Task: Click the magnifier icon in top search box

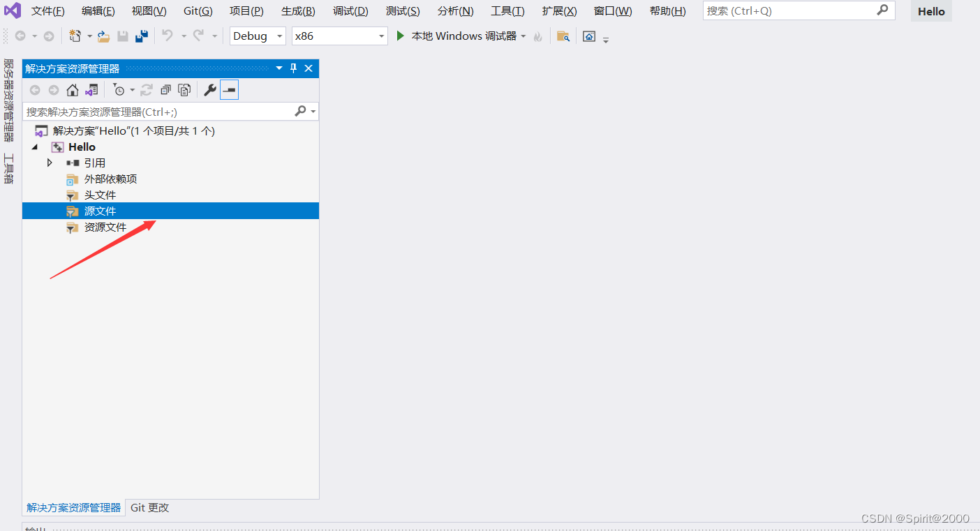Action: click(883, 10)
